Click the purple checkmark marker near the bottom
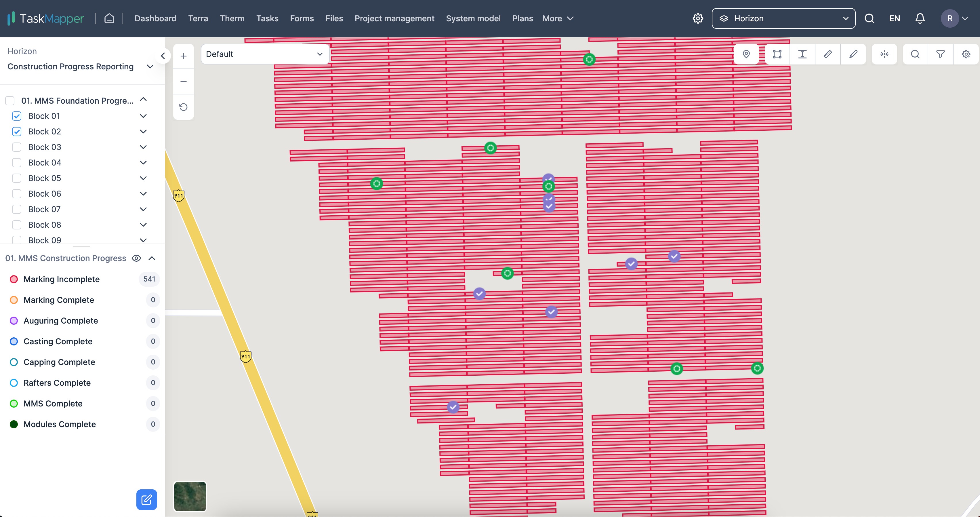Screen dimensions: 980x517 pyautogui.click(x=453, y=407)
